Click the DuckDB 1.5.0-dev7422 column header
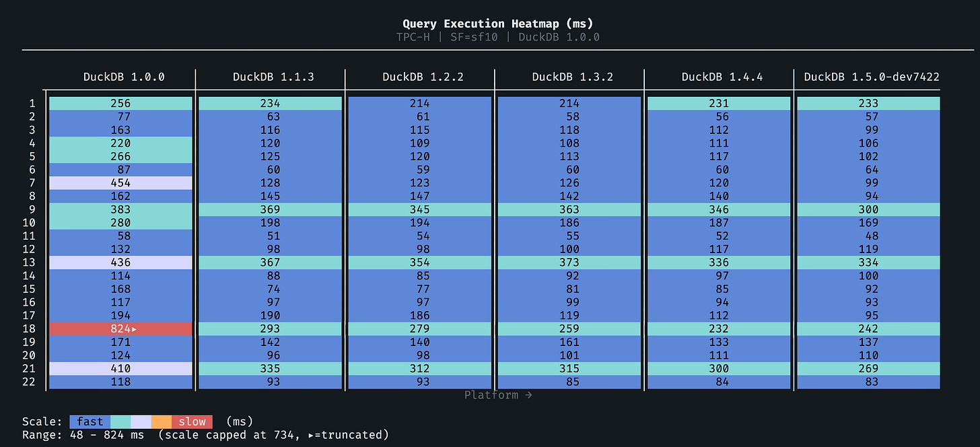This screenshot has height=447, width=980. click(872, 77)
